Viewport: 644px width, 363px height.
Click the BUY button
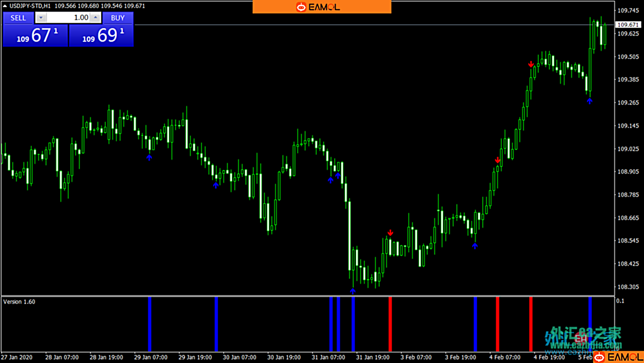click(x=118, y=18)
